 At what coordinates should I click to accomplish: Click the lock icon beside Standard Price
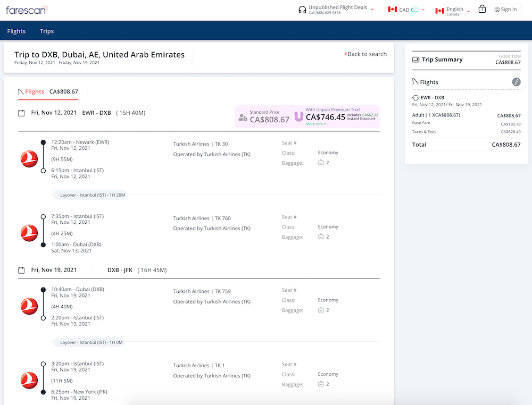pos(243,117)
